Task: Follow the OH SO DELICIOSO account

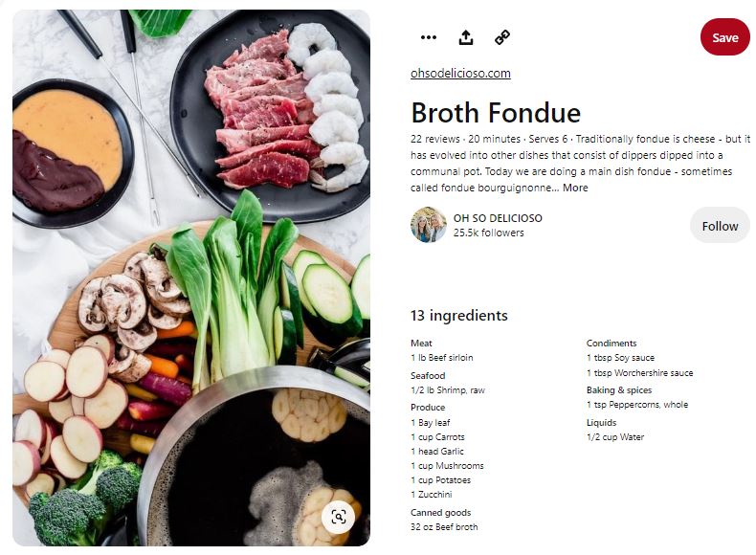Action: click(720, 226)
